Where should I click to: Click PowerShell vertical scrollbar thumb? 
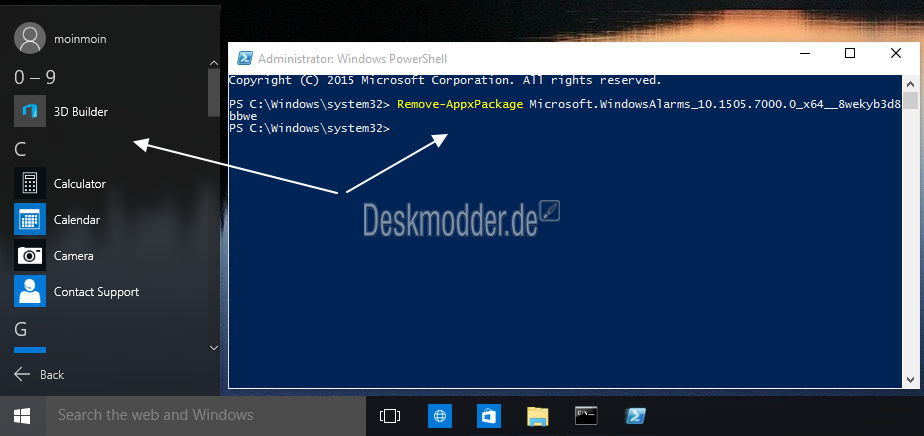tap(910, 100)
